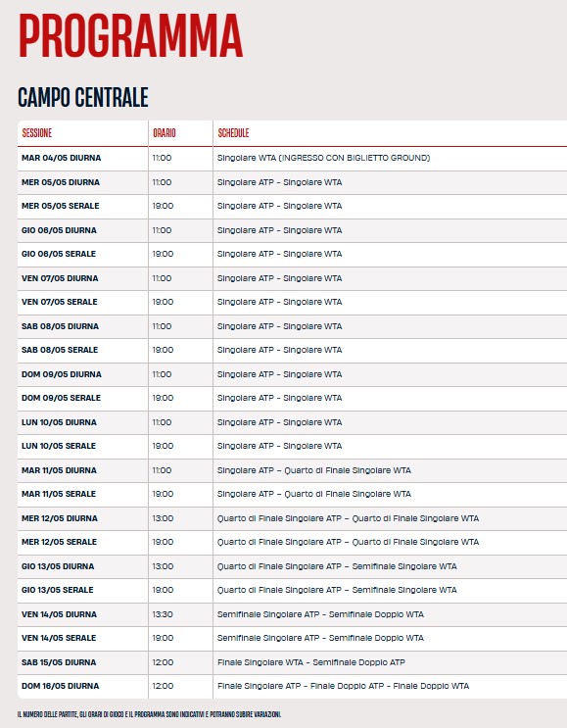Click the SESSIONE column header
567x728 pixels.
pos(37,133)
